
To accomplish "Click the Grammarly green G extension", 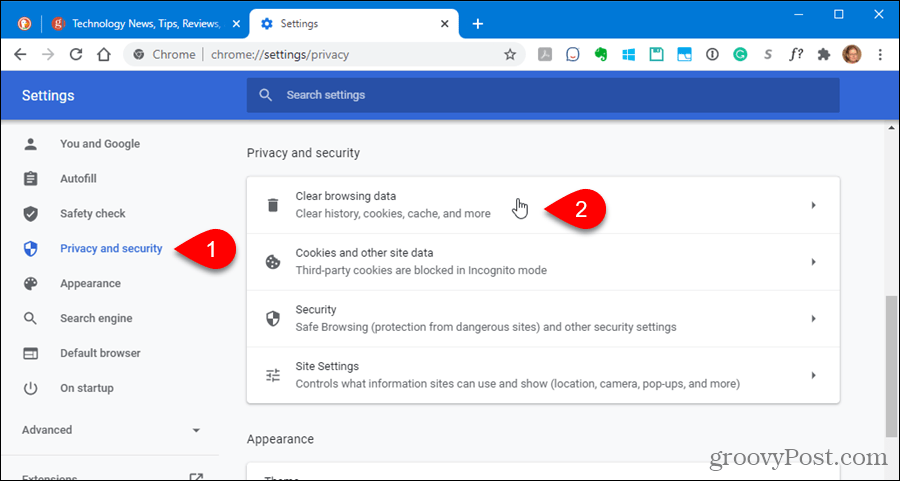I will 740,55.
